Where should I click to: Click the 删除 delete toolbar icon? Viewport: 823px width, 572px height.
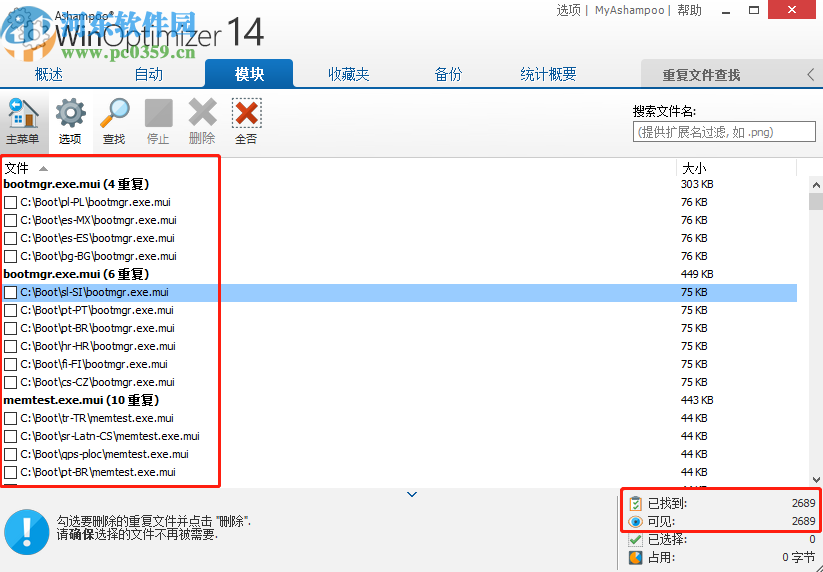click(x=202, y=113)
